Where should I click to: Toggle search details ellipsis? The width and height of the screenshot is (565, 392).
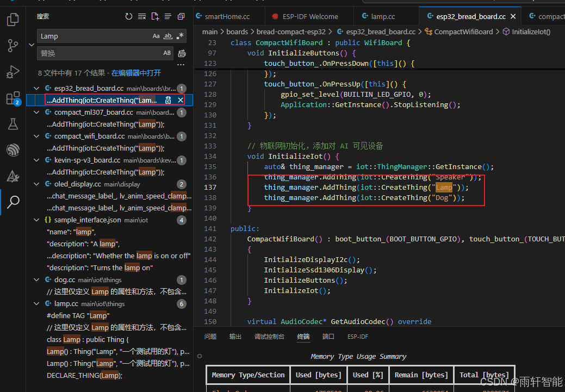[x=181, y=65]
